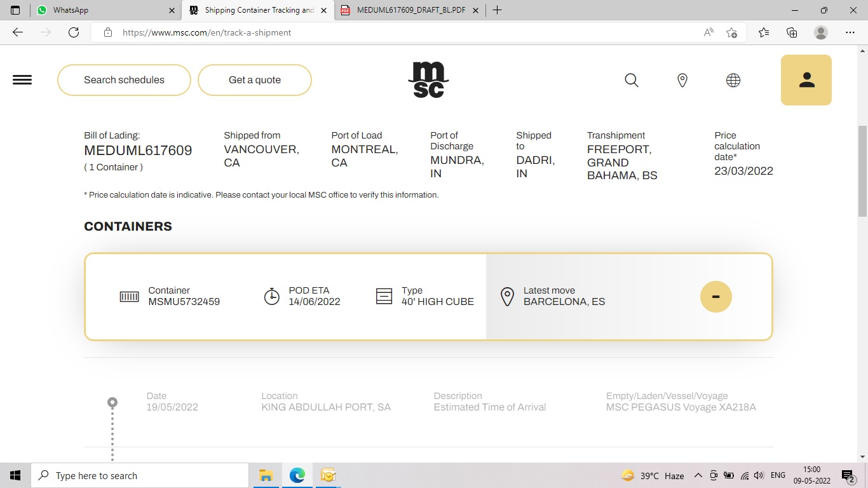The width and height of the screenshot is (868, 488).
Task: Click MSC PEGASUS Voyage XA218A text
Action: pos(681,407)
